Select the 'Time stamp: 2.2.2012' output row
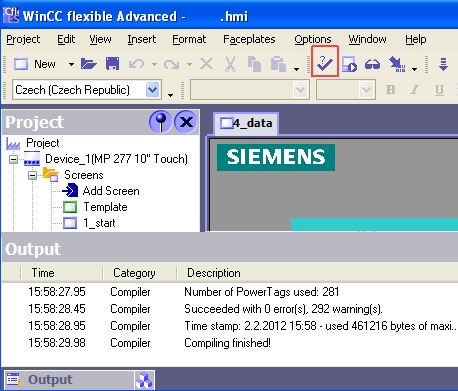 (x=230, y=326)
